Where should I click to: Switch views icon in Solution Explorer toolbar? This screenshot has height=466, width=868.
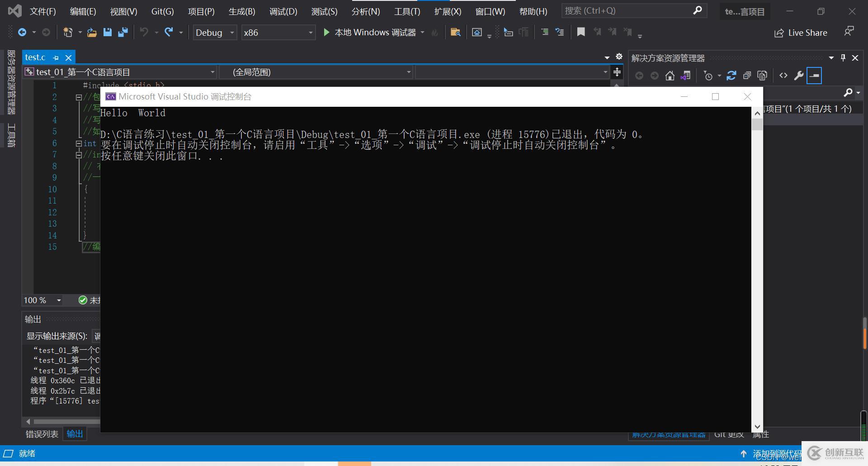coord(685,76)
